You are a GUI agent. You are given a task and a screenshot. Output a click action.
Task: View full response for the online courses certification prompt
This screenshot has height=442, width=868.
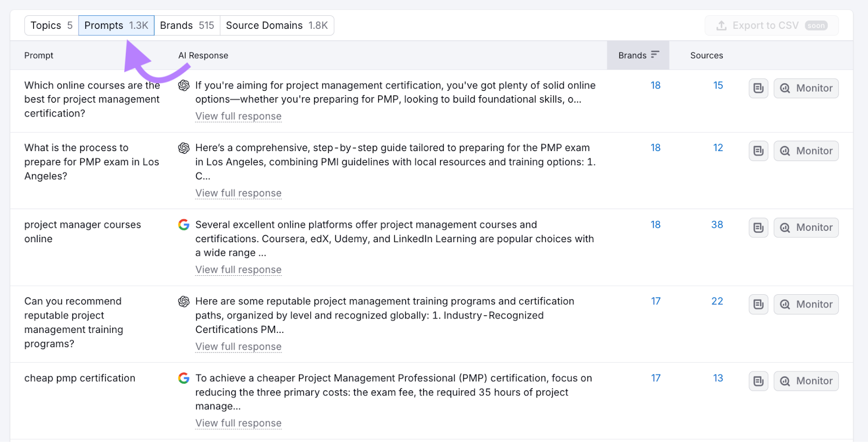[x=238, y=116]
